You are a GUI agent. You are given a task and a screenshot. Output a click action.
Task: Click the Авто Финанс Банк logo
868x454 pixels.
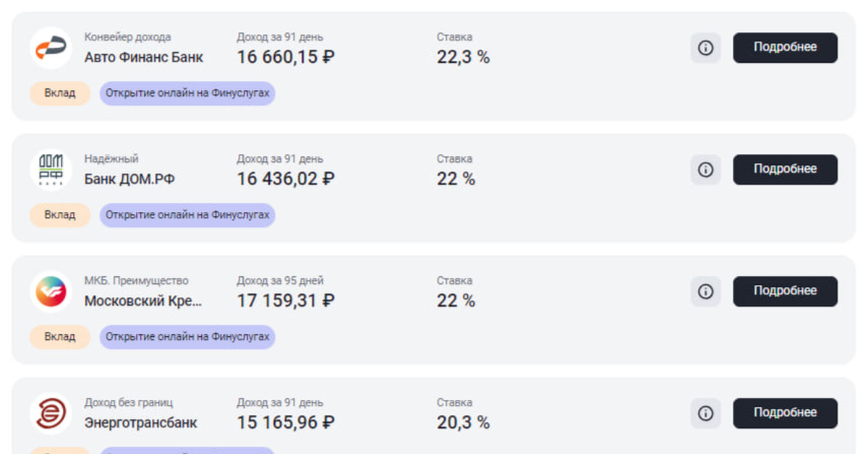(51, 48)
